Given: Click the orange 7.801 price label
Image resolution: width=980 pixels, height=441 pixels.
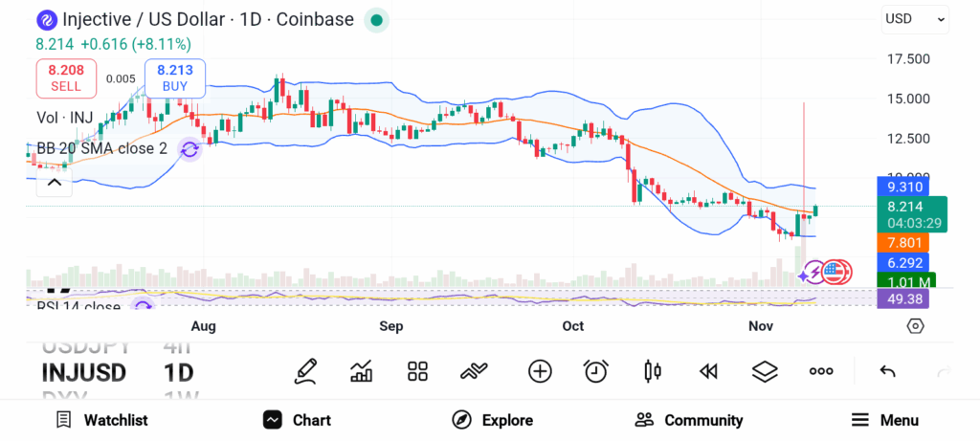Looking at the screenshot, I should (x=902, y=243).
